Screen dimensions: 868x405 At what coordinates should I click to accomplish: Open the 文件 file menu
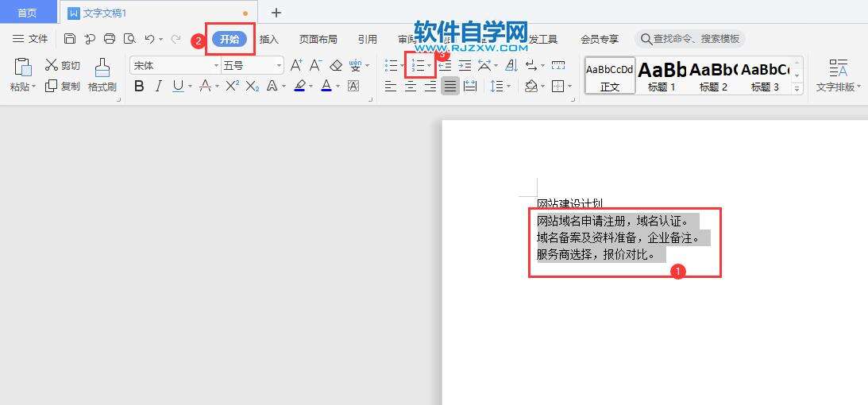click(x=30, y=39)
